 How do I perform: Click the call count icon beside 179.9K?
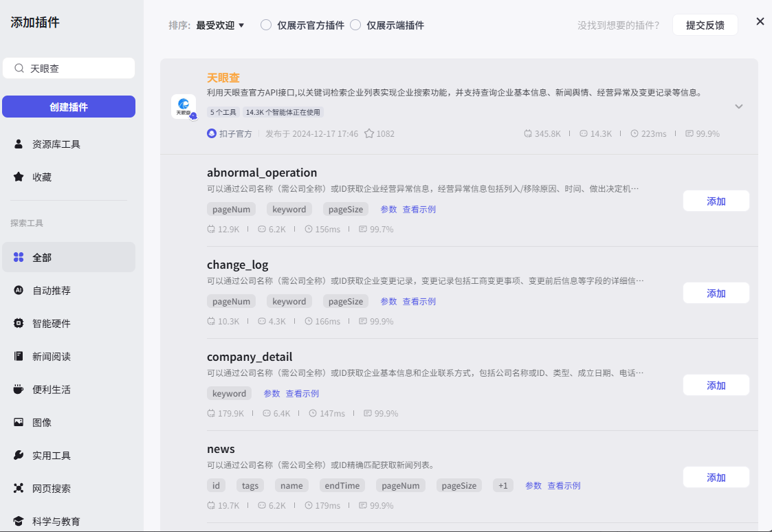[211, 413]
